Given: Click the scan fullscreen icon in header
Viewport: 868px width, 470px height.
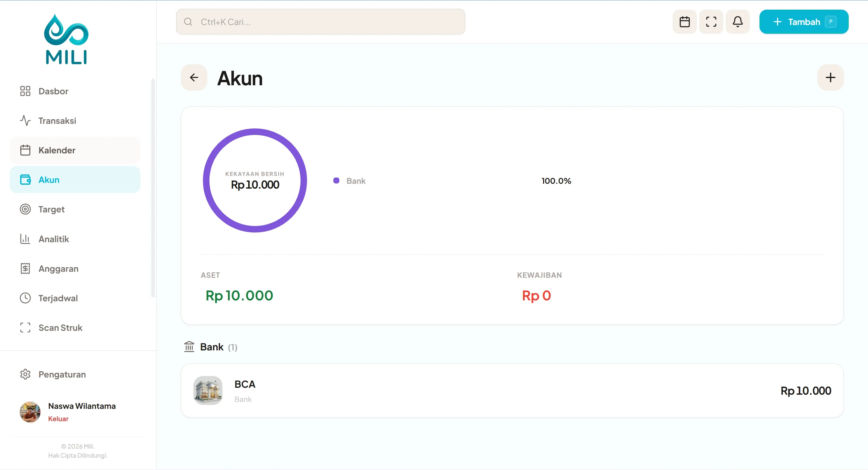Looking at the screenshot, I should [711, 22].
